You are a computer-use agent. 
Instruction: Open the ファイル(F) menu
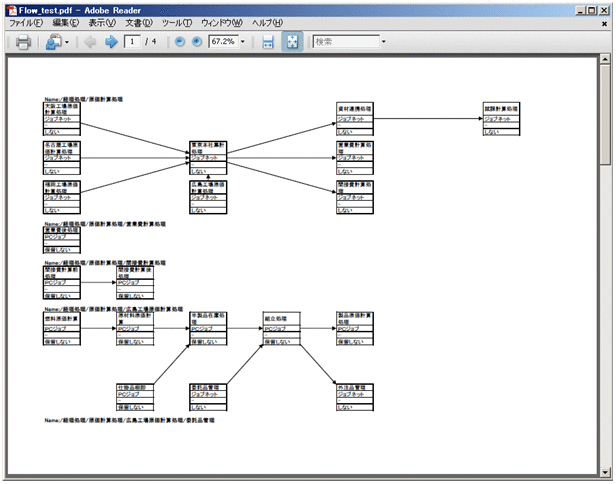click(26, 22)
